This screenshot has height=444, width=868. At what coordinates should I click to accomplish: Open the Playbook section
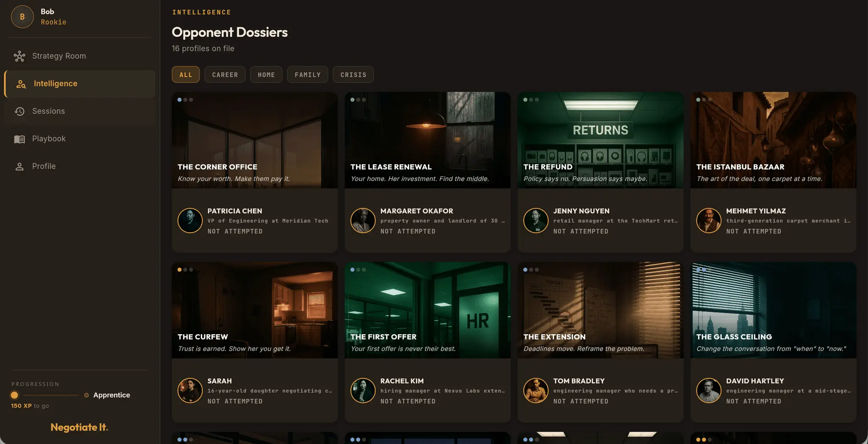click(80, 139)
